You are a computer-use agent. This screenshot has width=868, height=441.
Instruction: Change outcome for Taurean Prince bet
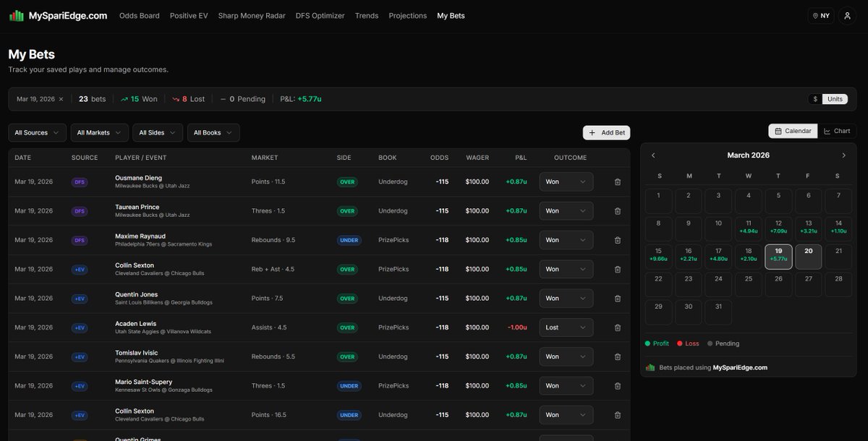566,211
